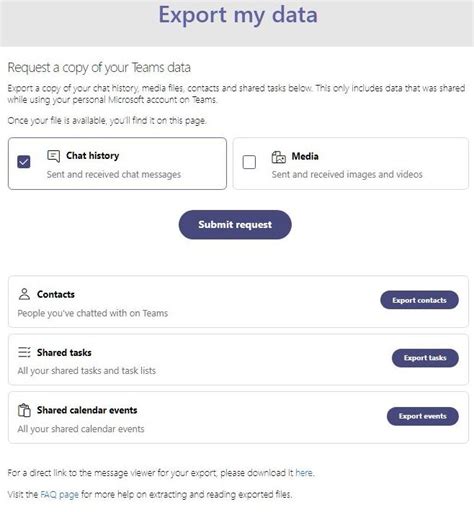This screenshot has height=512, width=474.
Task: Click the Contacts person icon
Action: click(24, 294)
